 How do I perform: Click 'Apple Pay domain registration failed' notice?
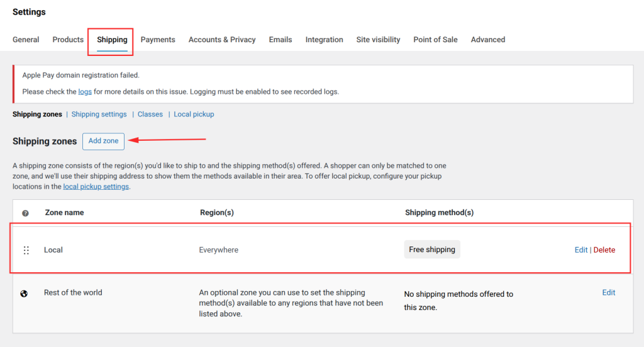pos(81,75)
